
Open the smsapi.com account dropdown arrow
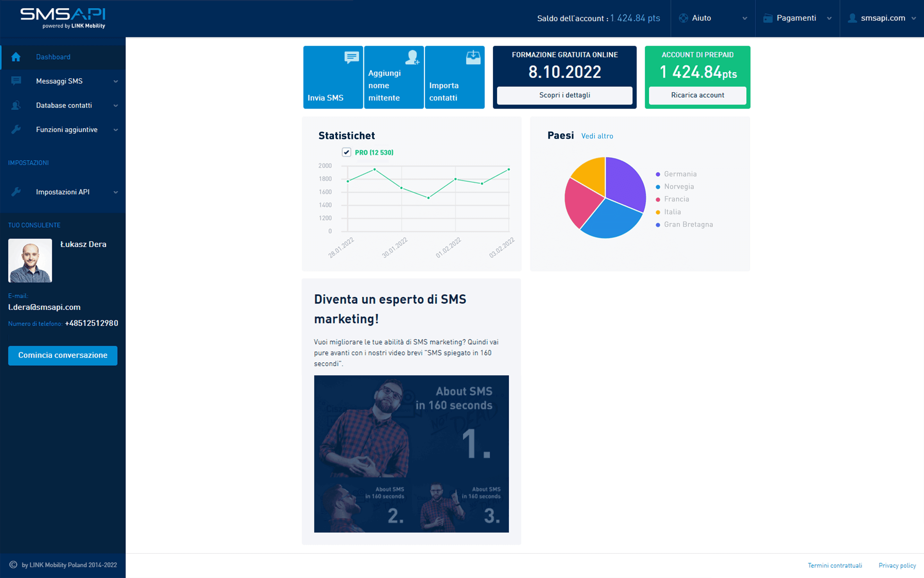[914, 18]
